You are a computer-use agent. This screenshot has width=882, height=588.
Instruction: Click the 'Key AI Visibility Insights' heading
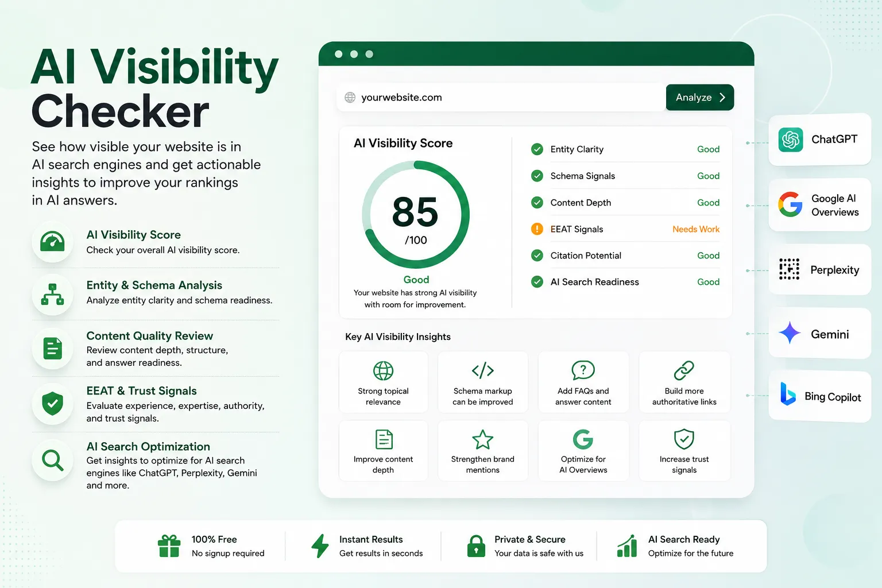point(398,336)
